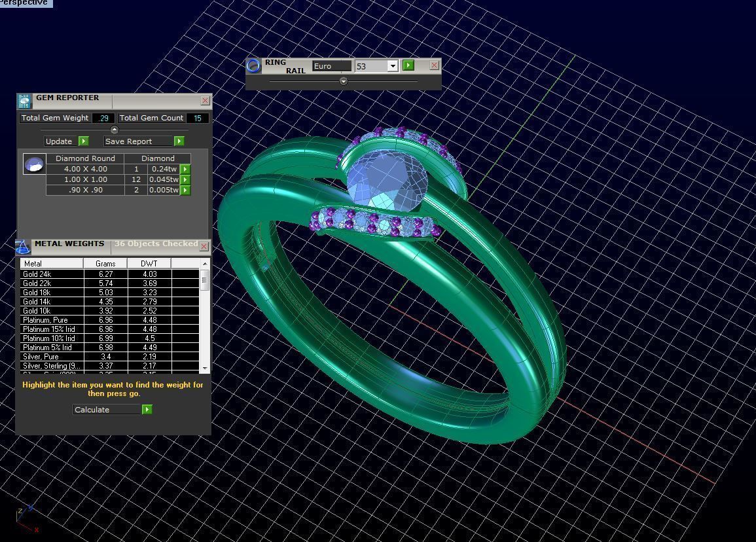
Task: Select the Platinum, Pure row
Action: [110, 319]
